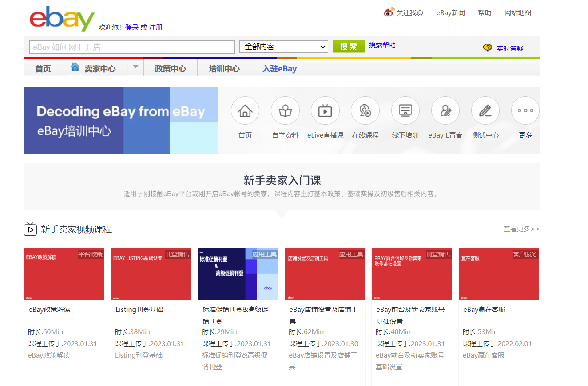Click inside the search input box

coord(131,47)
